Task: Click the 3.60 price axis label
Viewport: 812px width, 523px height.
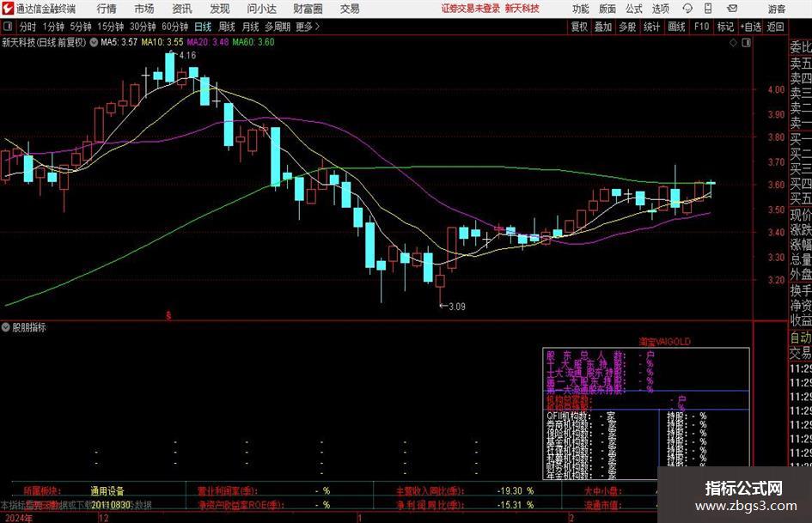Action: tap(776, 185)
